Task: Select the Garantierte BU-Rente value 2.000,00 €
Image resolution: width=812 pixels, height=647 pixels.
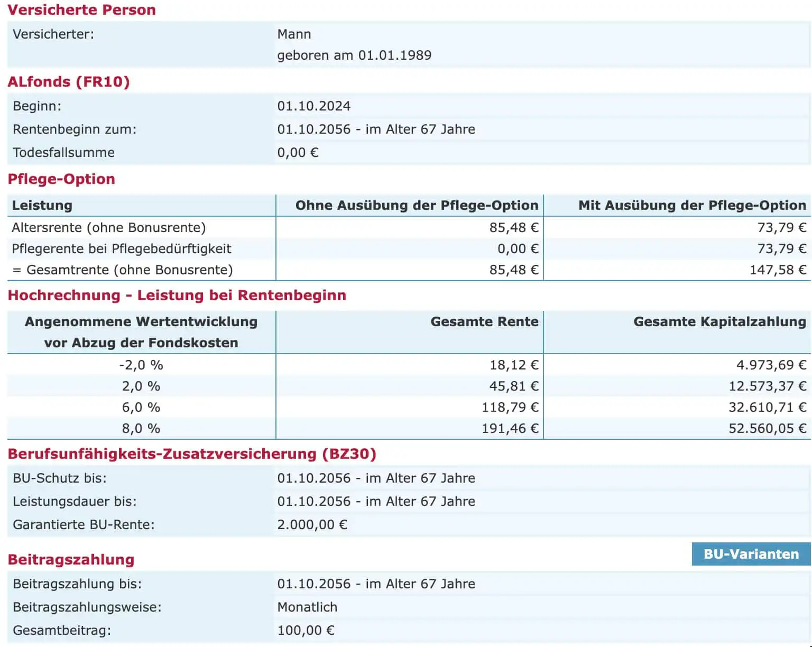Action: (312, 525)
